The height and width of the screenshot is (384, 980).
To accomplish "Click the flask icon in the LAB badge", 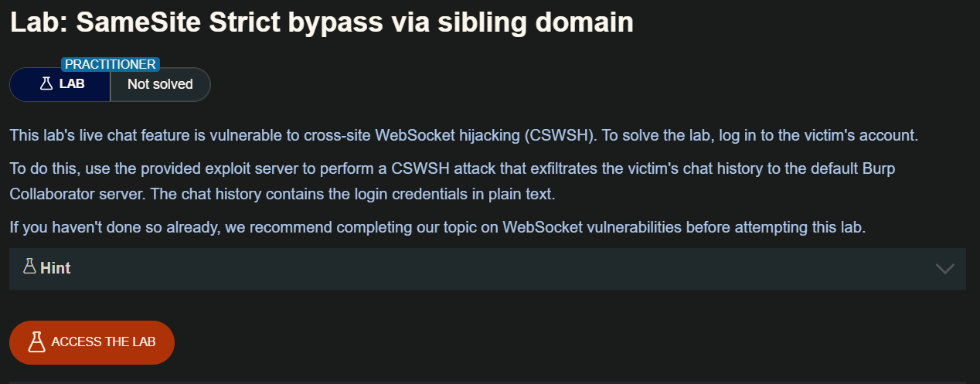I will click(46, 84).
